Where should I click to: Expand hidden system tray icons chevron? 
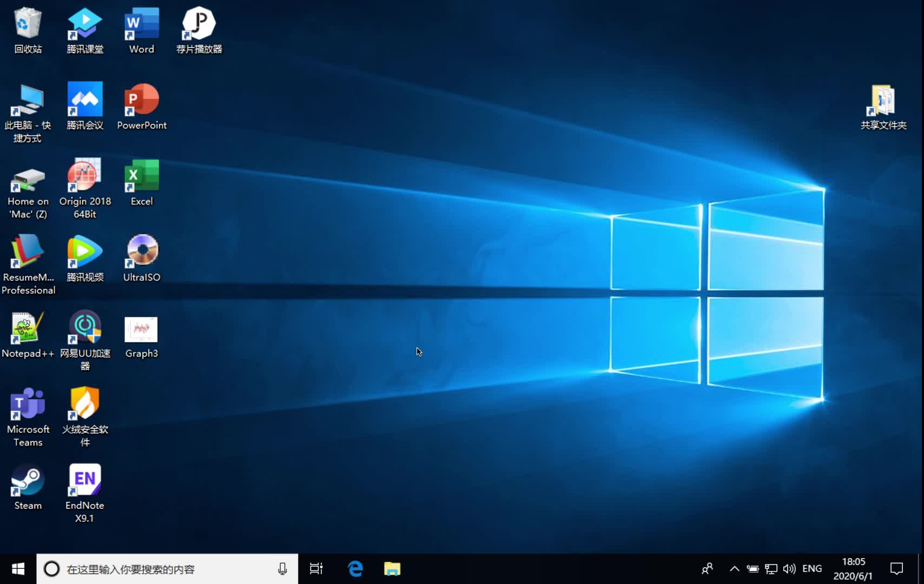click(x=734, y=569)
